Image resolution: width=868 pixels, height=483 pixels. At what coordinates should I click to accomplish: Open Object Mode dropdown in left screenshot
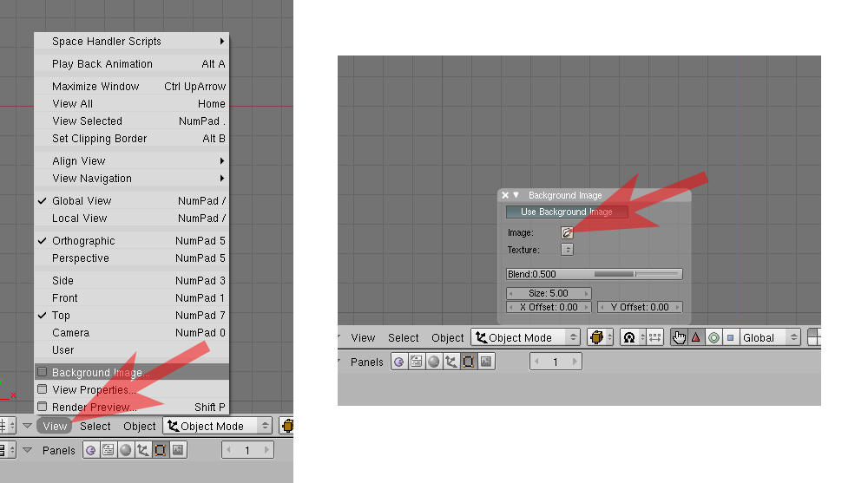[218, 426]
